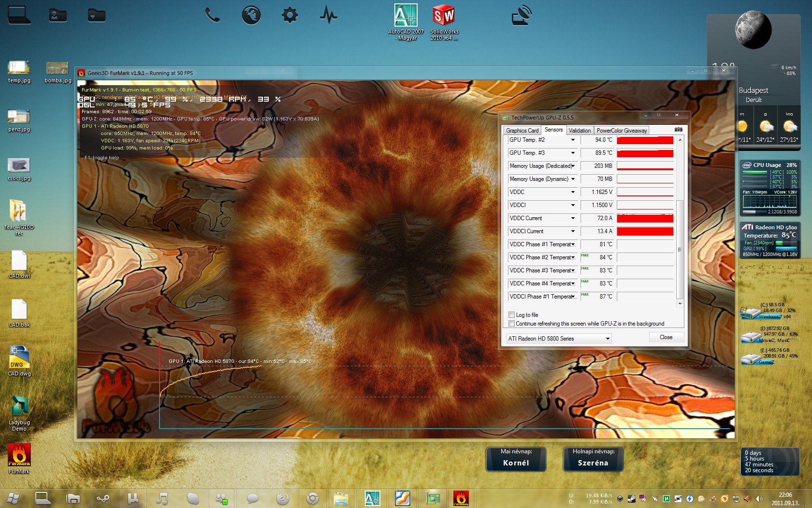Open Memory Usage (Dedicated) sensor dropdown

[573, 166]
